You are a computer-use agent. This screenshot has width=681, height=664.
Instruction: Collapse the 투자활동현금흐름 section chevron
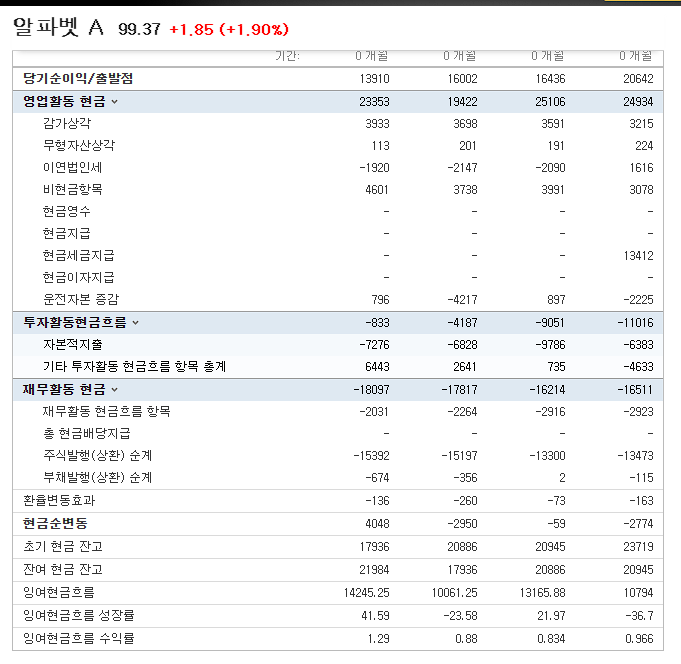pyautogui.click(x=136, y=323)
